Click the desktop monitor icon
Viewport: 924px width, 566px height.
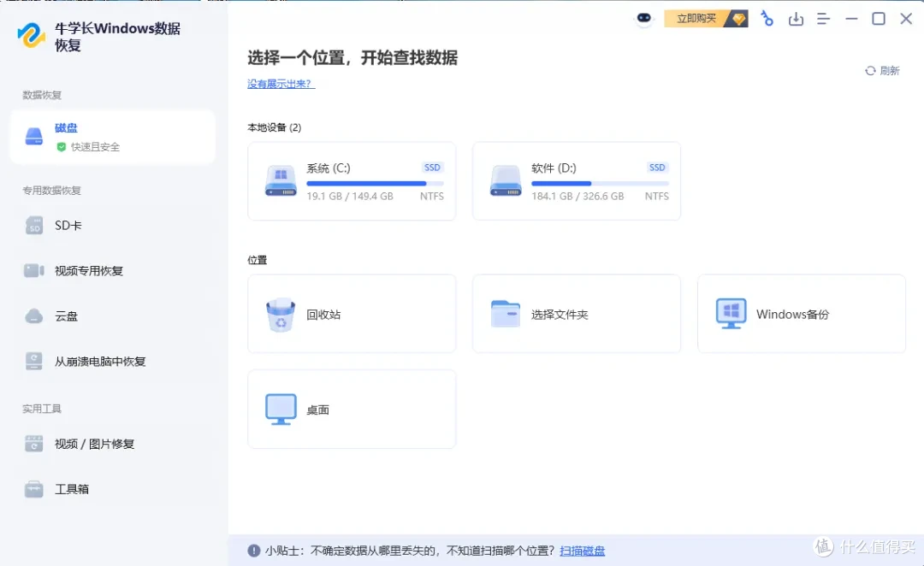[x=281, y=410]
